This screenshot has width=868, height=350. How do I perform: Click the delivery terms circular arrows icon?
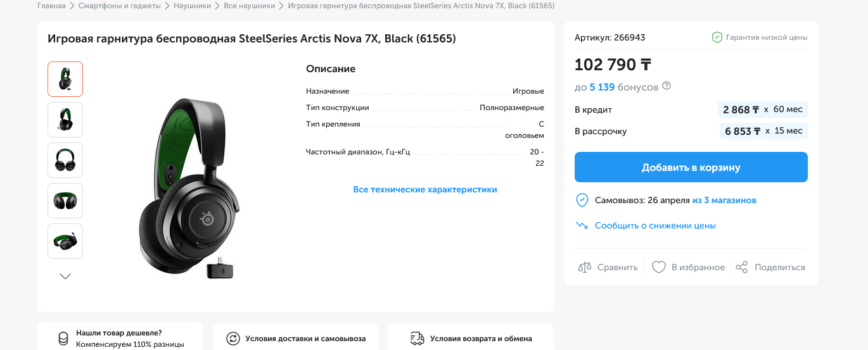[233, 339]
